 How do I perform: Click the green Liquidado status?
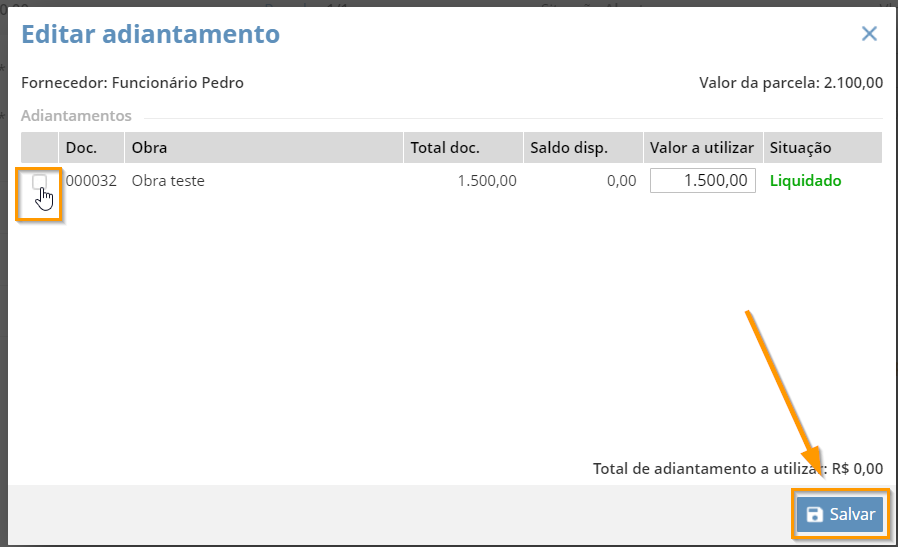pyautogui.click(x=805, y=181)
